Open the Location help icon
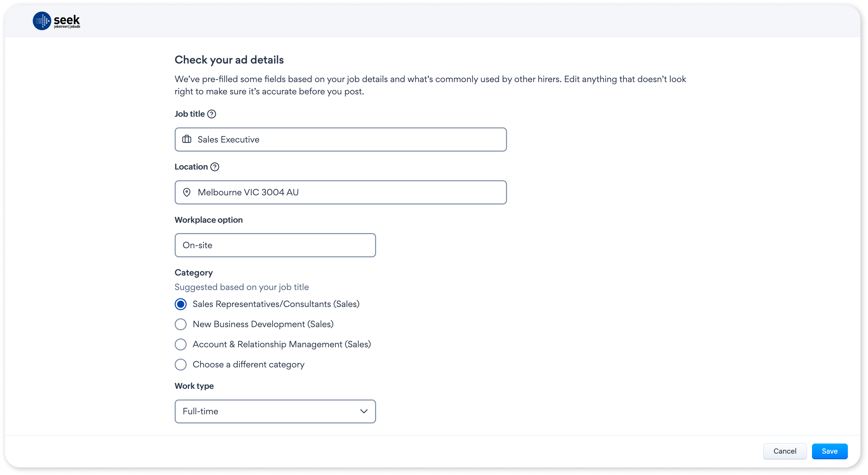The height and width of the screenshot is (475, 868). [x=215, y=167]
